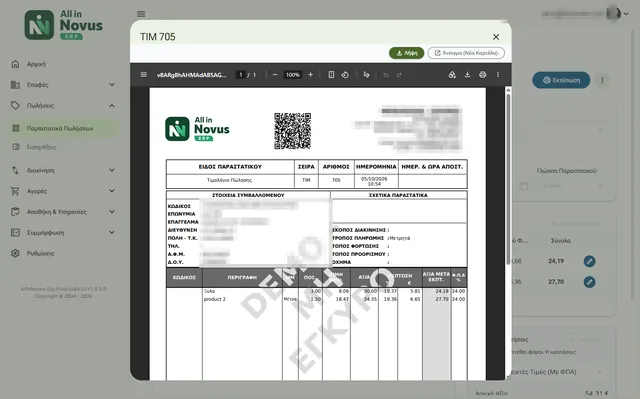Screen dimensions: 640x399
Task: Click the All in Novus sidebar logo
Action: pos(64,25)
